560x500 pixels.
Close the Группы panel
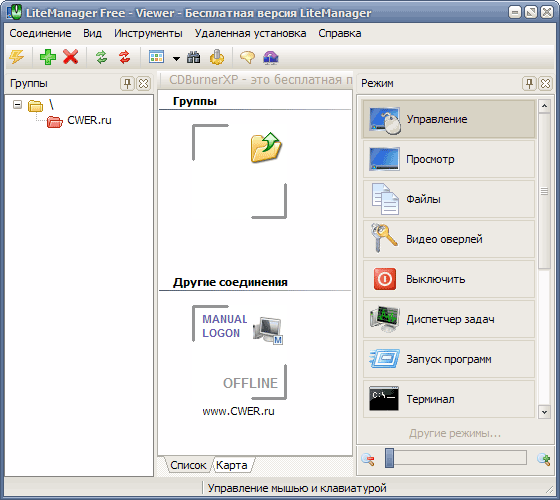pos(143,84)
